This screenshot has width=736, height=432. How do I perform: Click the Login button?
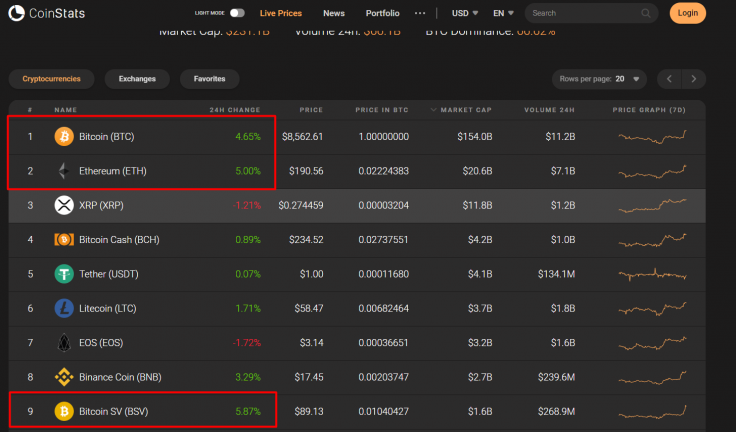[x=688, y=13]
